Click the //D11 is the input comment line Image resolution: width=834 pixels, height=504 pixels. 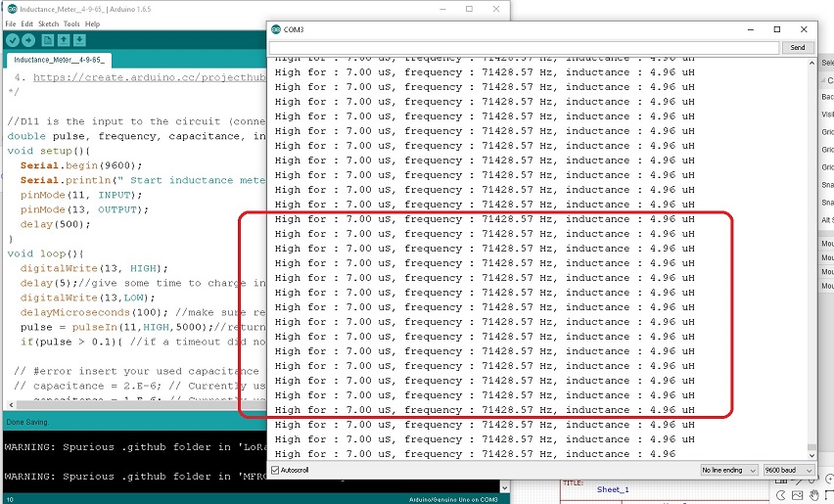point(137,121)
